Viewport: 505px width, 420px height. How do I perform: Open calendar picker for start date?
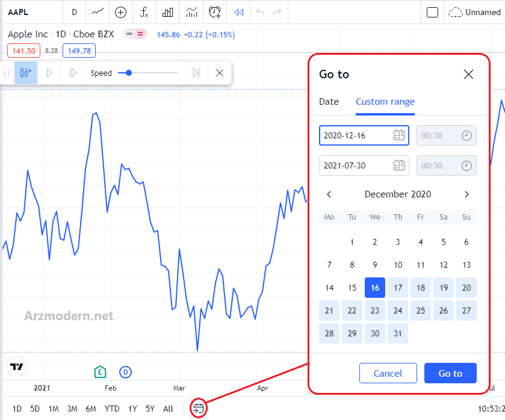coord(399,135)
